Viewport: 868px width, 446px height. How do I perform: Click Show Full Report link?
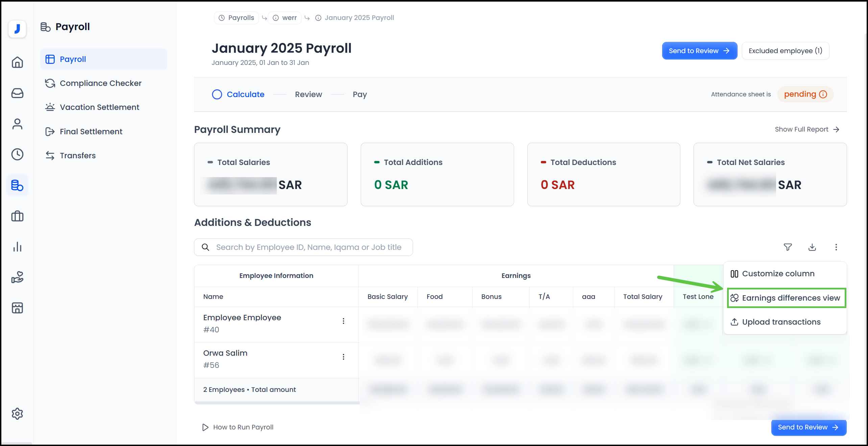point(807,129)
